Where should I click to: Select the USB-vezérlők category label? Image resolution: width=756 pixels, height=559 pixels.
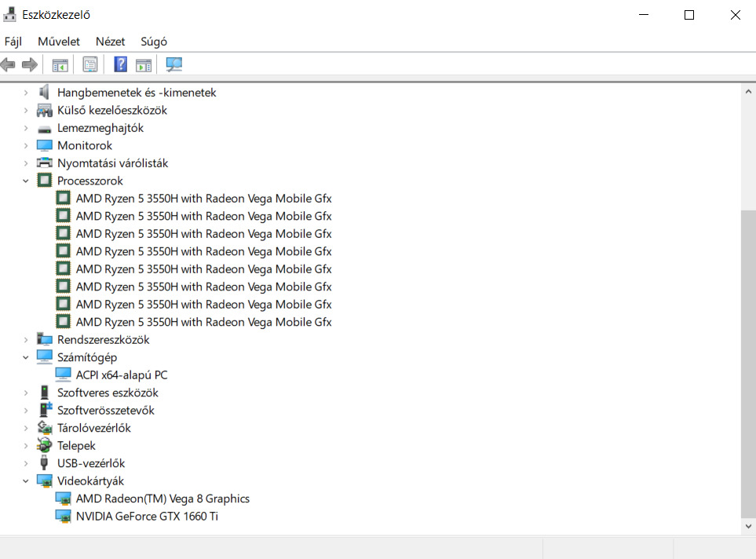(x=90, y=463)
